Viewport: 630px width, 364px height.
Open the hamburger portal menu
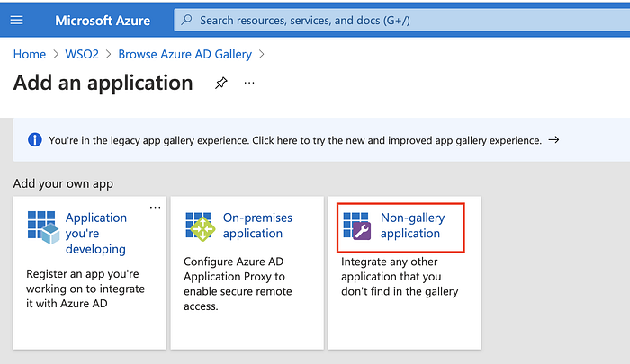(16, 20)
